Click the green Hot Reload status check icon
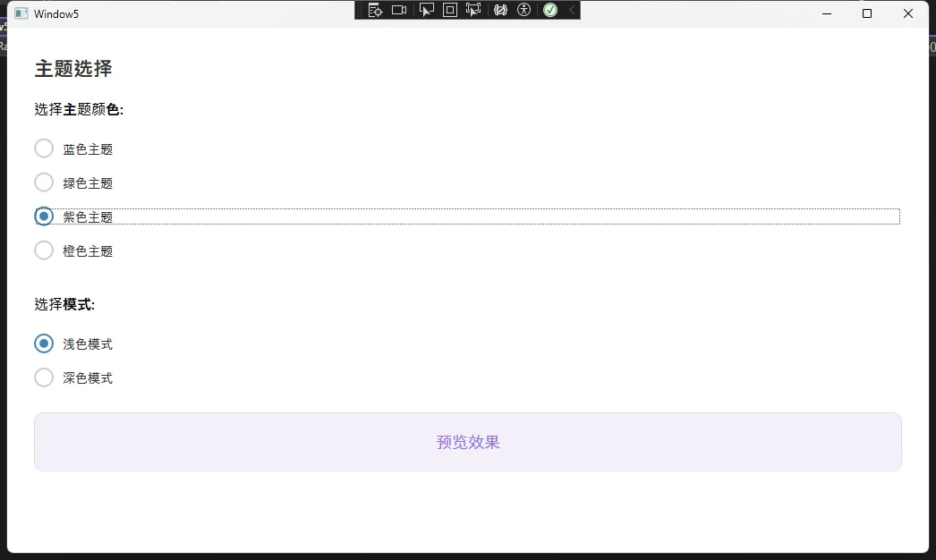This screenshot has height=560, width=936. pos(549,9)
